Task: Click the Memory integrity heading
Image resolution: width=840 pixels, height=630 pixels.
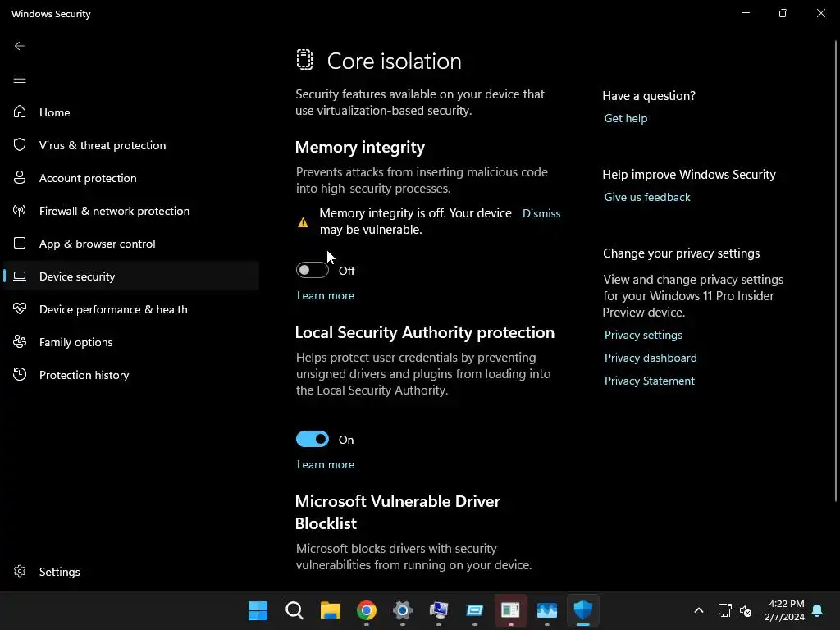Action: [359, 147]
